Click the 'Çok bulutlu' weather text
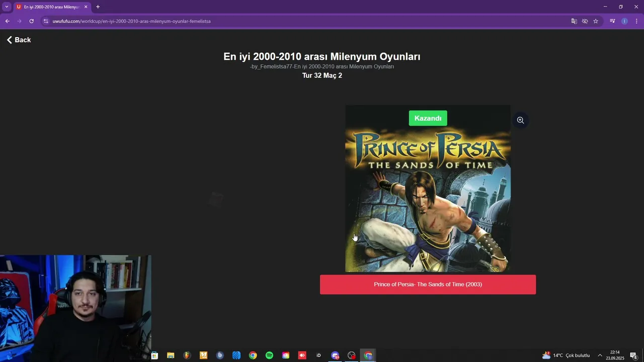The image size is (644, 362). (x=578, y=355)
